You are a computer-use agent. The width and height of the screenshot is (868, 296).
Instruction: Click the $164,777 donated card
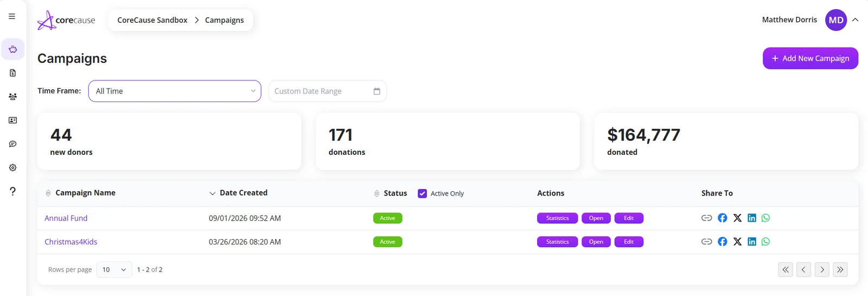click(726, 141)
